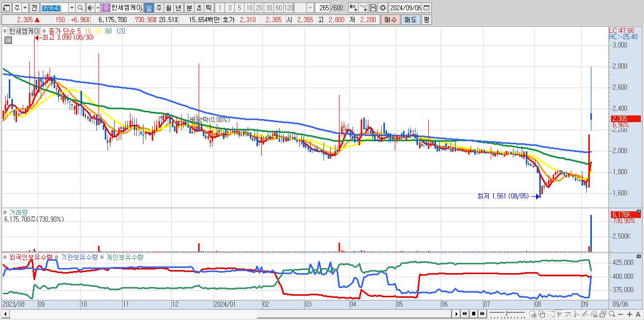Click the dotted chart range icon

click(x=550, y=314)
